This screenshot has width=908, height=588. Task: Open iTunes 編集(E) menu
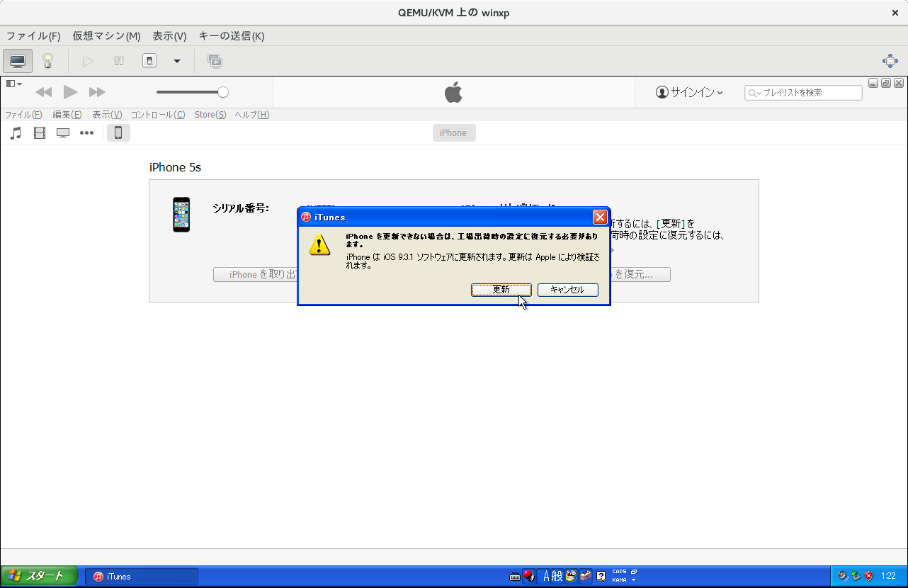[67, 115]
